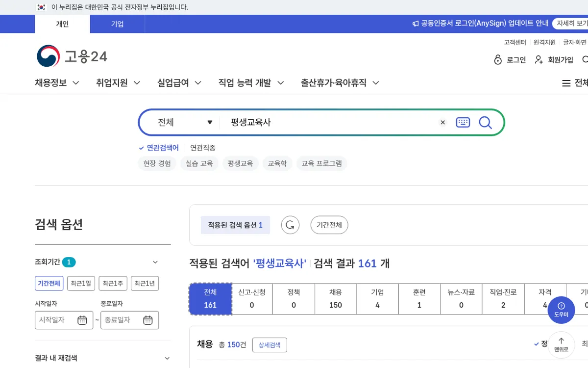Viewport: 588px width, 368px height.
Task: Click the reset search options refresh icon
Action: [x=290, y=225]
